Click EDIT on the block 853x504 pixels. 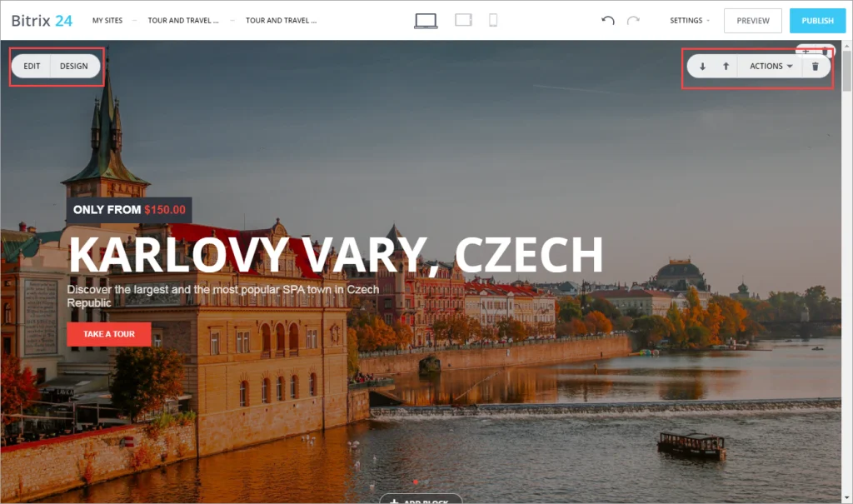click(x=32, y=66)
